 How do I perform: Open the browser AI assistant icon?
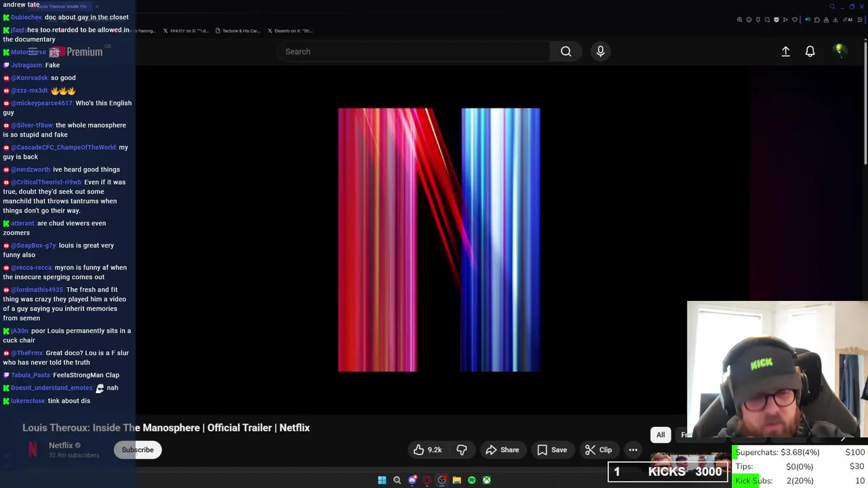848,20
